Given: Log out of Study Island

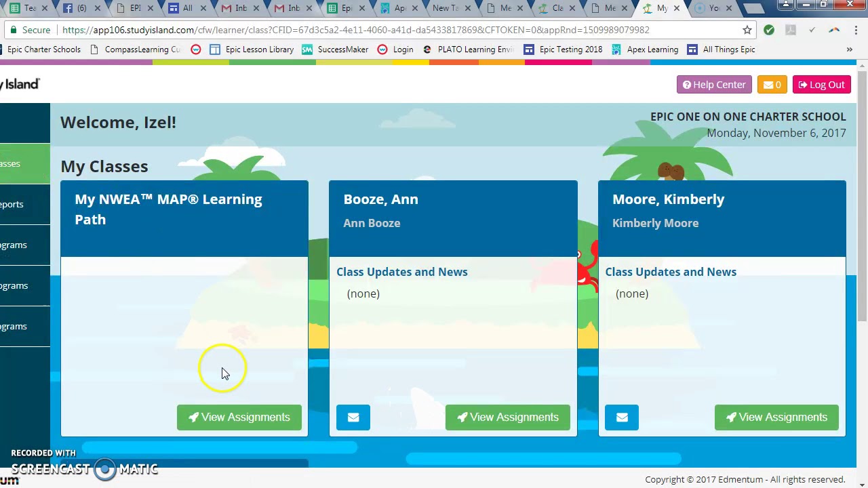Looking at the screenshot, I should coord(821,85).
